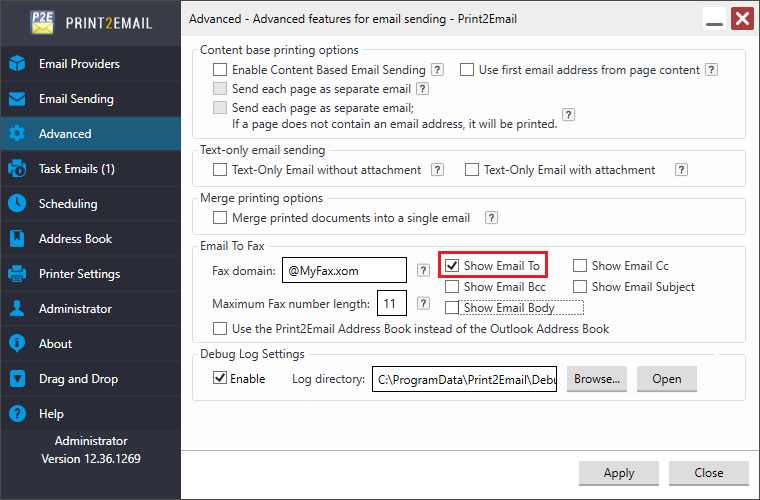Click the Email Providers cube icon
Screen dimensions: 760x500
17,64
